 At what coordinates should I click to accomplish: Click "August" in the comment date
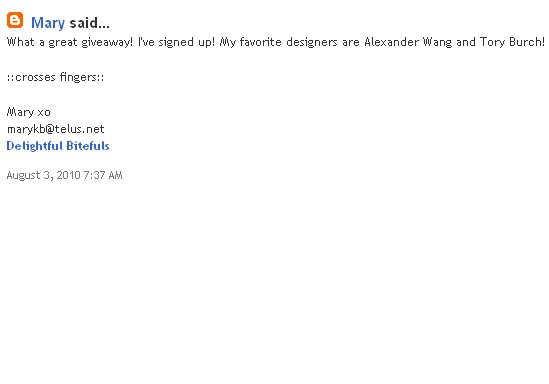(x=23, y=175)
